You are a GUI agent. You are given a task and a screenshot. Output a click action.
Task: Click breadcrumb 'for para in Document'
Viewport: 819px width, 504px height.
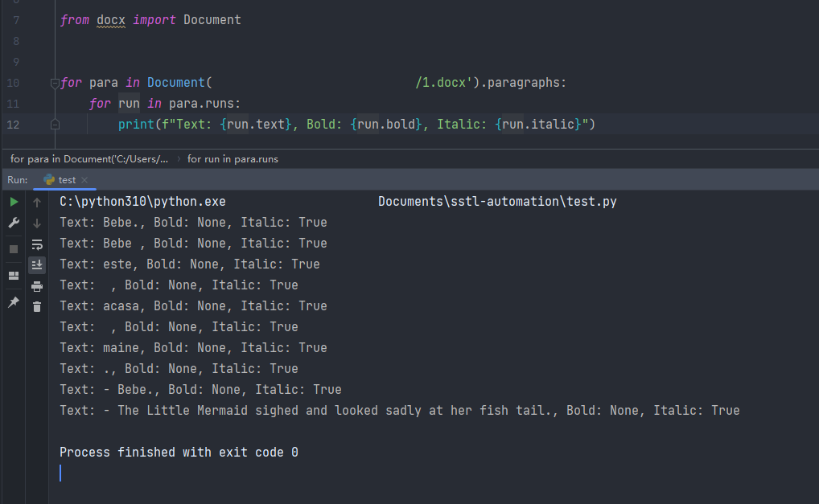coord(89,159)
